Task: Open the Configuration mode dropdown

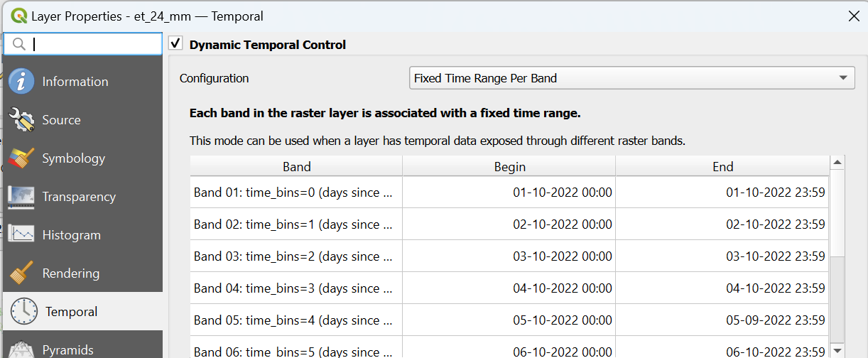Action: (631, 78)
